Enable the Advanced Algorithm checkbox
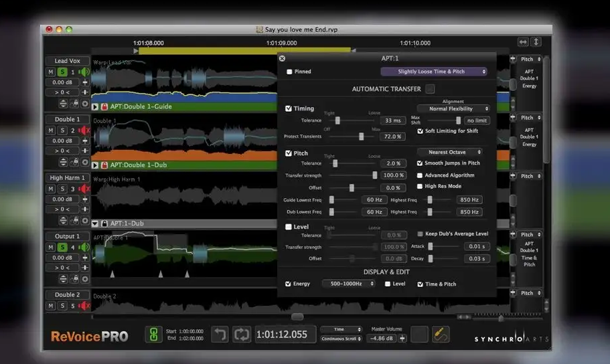610x364 pixels. (420, 175)
